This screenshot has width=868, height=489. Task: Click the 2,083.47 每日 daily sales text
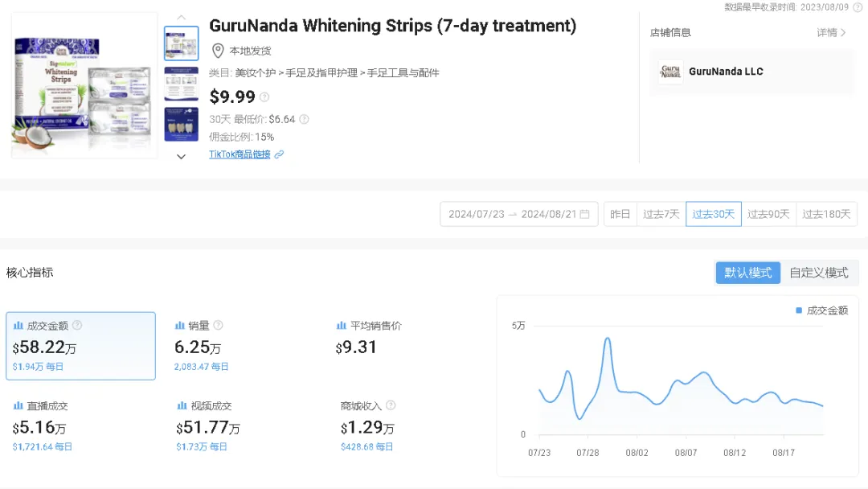pyautogui.click(x=201, y=367)
